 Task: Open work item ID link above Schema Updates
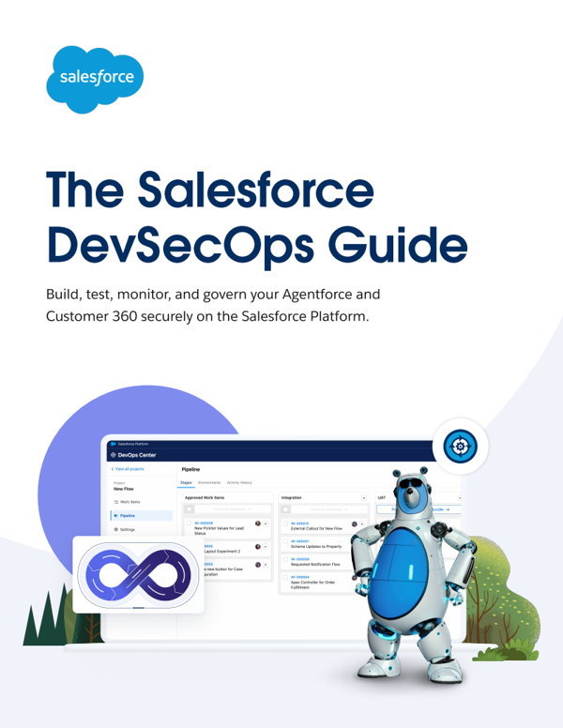[299, 541]
